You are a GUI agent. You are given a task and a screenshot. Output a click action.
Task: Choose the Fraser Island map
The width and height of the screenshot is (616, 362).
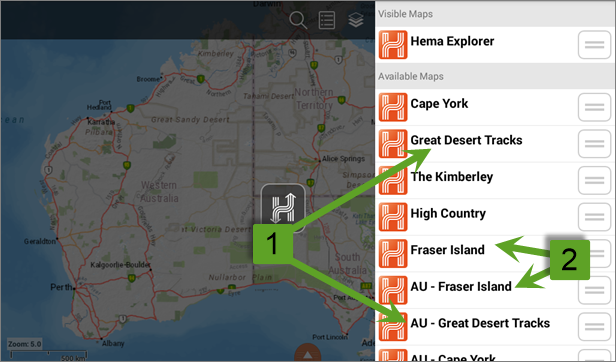pyautogui.click(x=495, y=254)
